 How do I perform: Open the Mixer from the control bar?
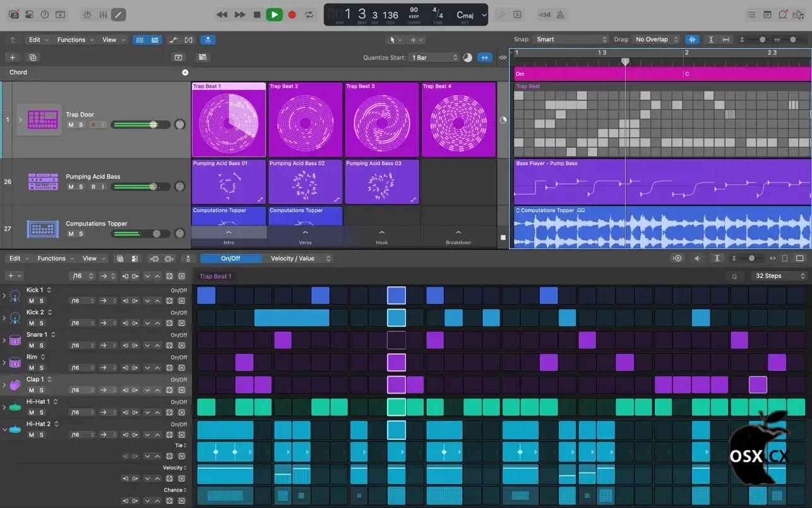(x=103, y=15)
